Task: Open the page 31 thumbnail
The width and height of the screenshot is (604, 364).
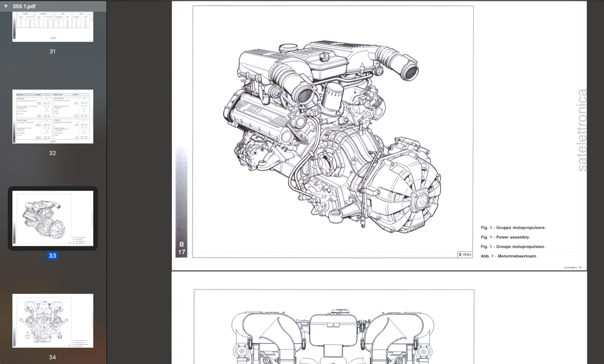Action: tap(53, 26)
